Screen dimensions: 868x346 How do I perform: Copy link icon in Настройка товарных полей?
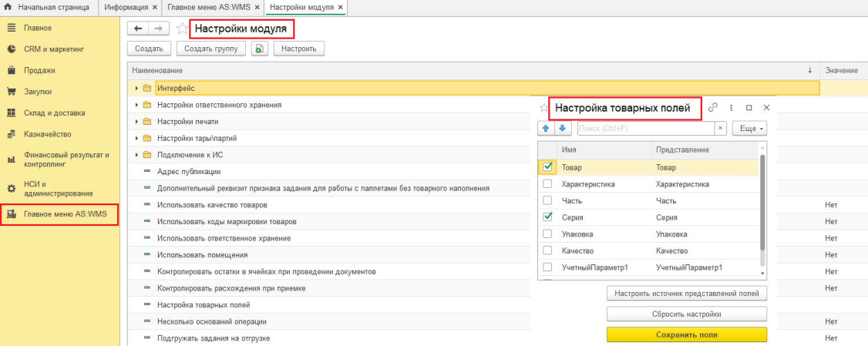click(x=712, y=108)
